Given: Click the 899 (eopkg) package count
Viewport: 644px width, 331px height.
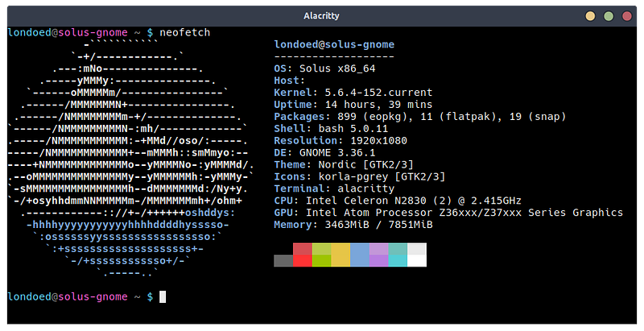Looking at the screenshot, I should pyautogui.click(x=375, y=117).
